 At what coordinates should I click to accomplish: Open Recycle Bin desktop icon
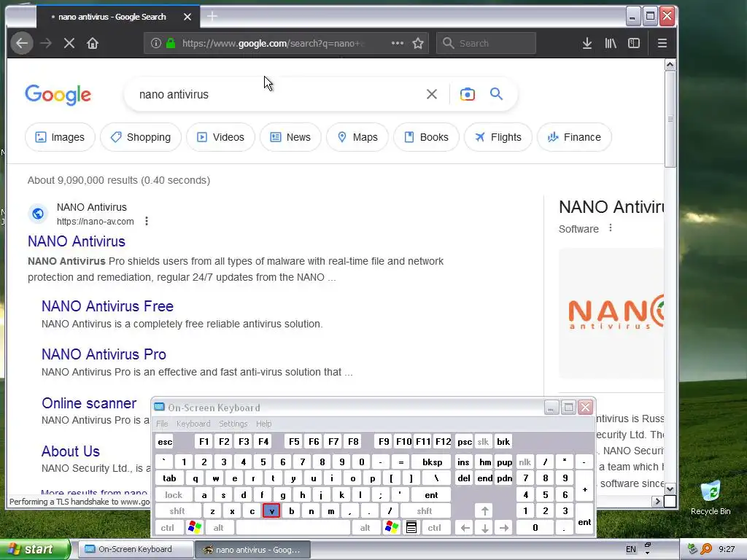(x=711, y=497)
